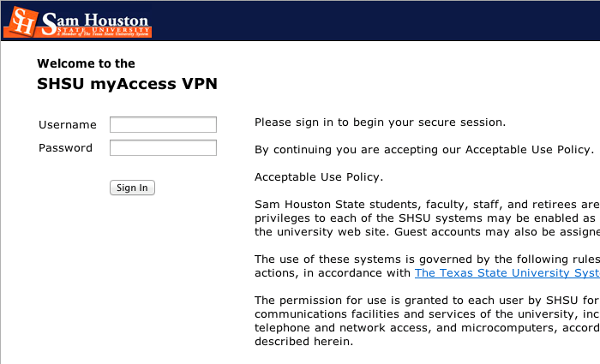Click the paragraph starting The permission for use
The image size is (600, 364).
point(427,321)
